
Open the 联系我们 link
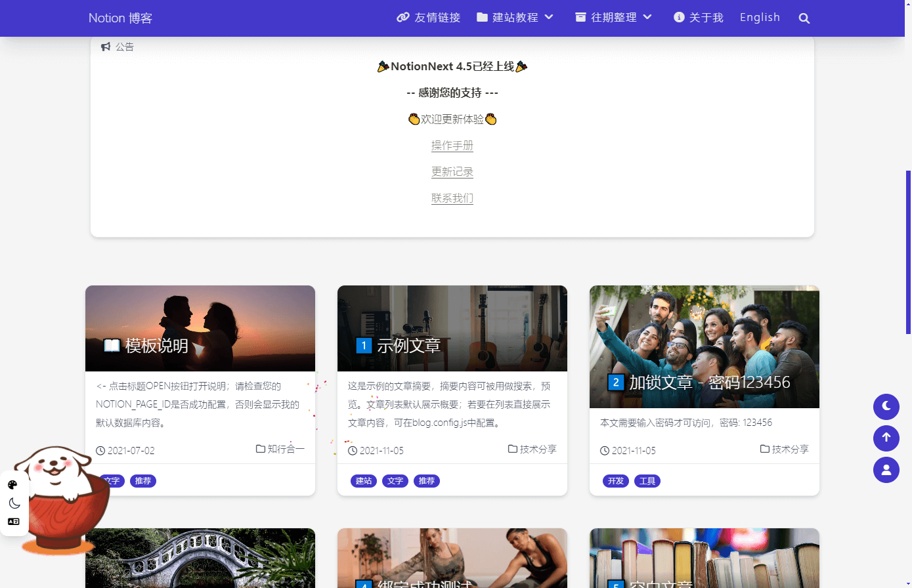(x=452, y=198)
